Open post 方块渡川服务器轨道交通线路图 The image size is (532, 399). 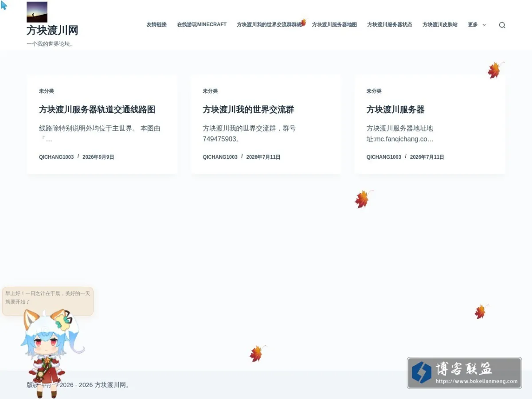[97, 110]
